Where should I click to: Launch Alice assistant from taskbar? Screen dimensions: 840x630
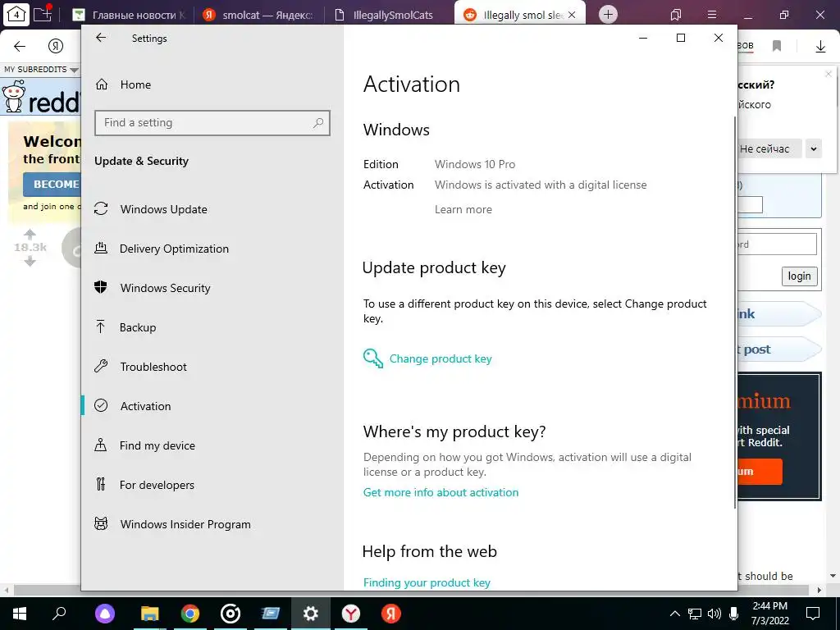tap(104, 614)
